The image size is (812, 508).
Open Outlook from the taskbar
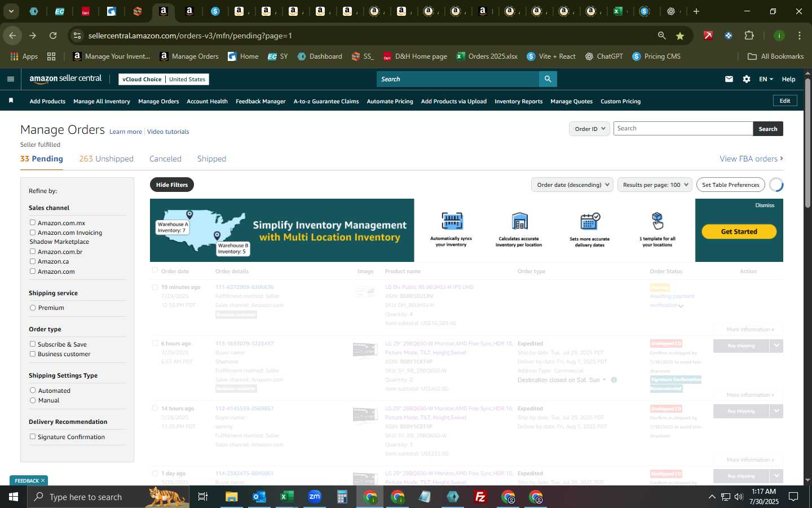pos(259,497)
